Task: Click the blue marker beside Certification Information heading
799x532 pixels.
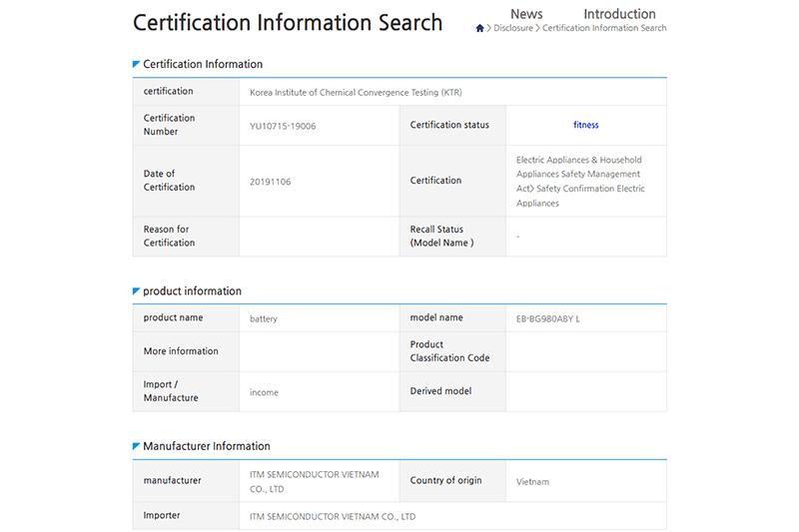Action: pos(136,64)
